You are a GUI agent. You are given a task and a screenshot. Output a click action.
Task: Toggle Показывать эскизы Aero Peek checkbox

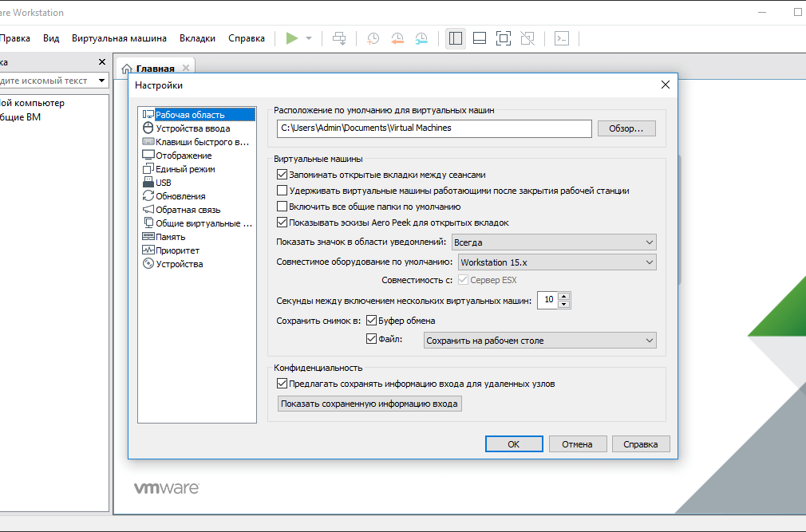(x=282, y=223)
